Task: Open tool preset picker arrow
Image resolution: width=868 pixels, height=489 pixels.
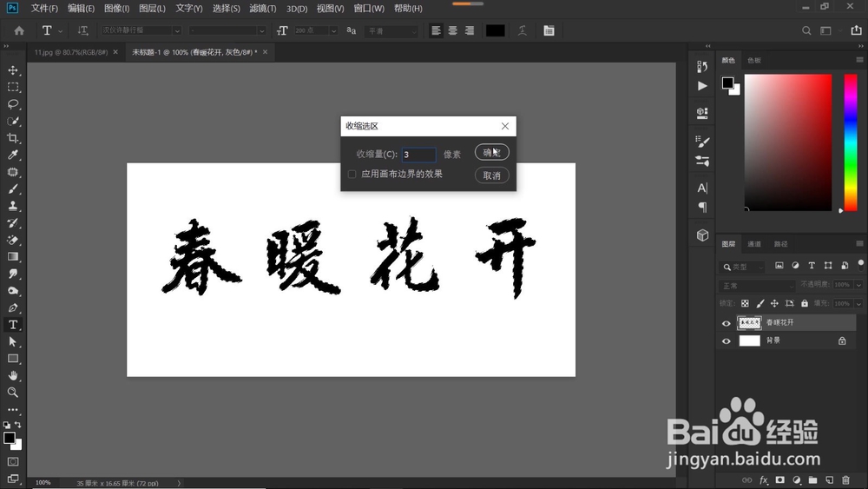Action: tap(60, 31)
